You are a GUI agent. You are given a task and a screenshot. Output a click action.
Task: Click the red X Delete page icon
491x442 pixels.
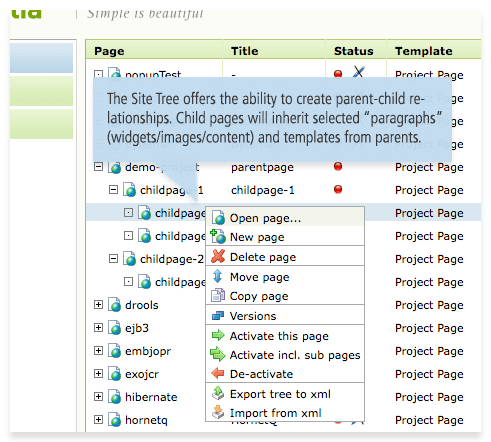pyautogui.click(x=218, y=256)
